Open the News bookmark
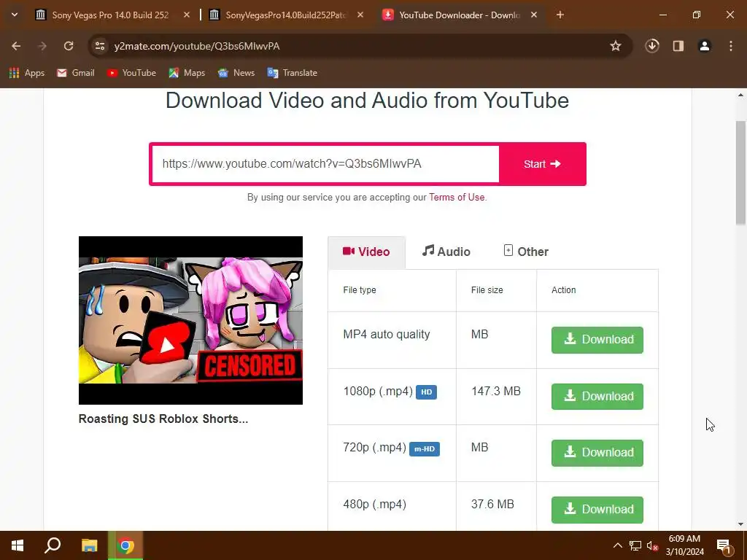 (236, 73)
